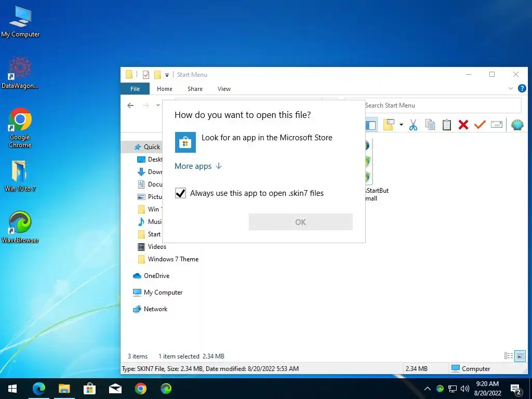Click the orange checkmark Properties icon
532x399 pixels.
(480, 125)
